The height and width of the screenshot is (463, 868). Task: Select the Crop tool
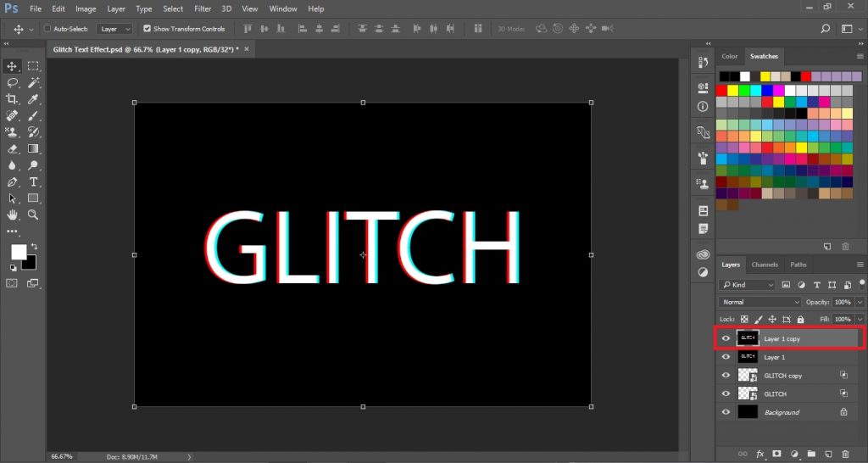tap(12, 99)
